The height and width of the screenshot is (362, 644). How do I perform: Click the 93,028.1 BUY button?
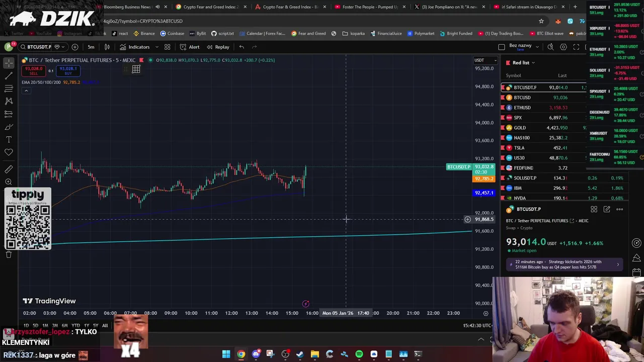[x=68, y=71]
